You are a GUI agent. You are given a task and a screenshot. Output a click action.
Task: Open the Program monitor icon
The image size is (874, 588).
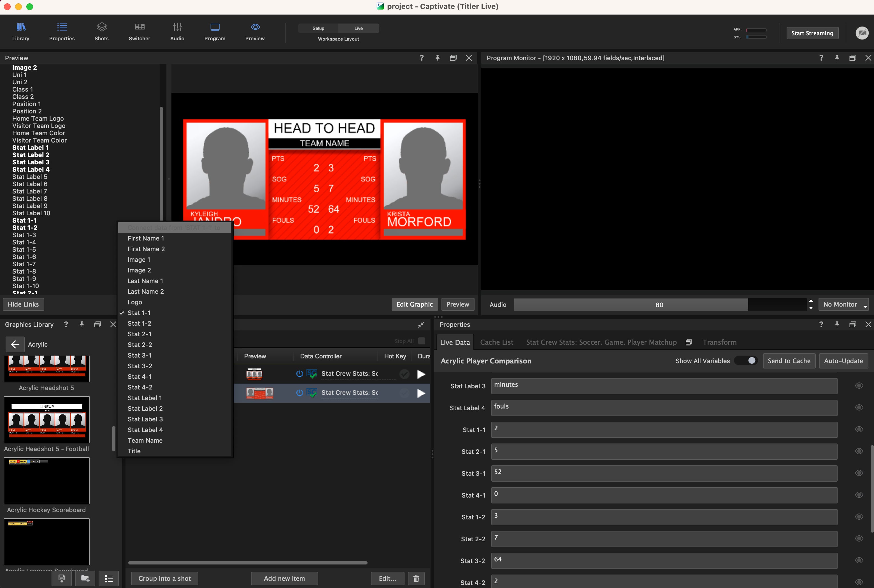215,31
